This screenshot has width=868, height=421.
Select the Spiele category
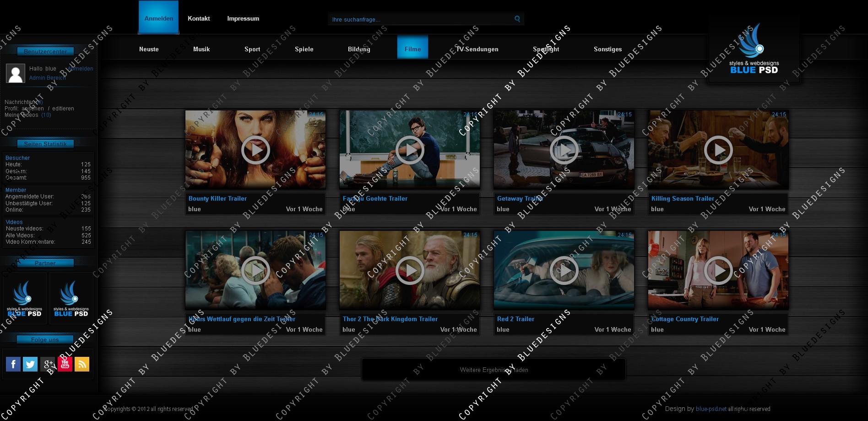(x=304, y=49)
